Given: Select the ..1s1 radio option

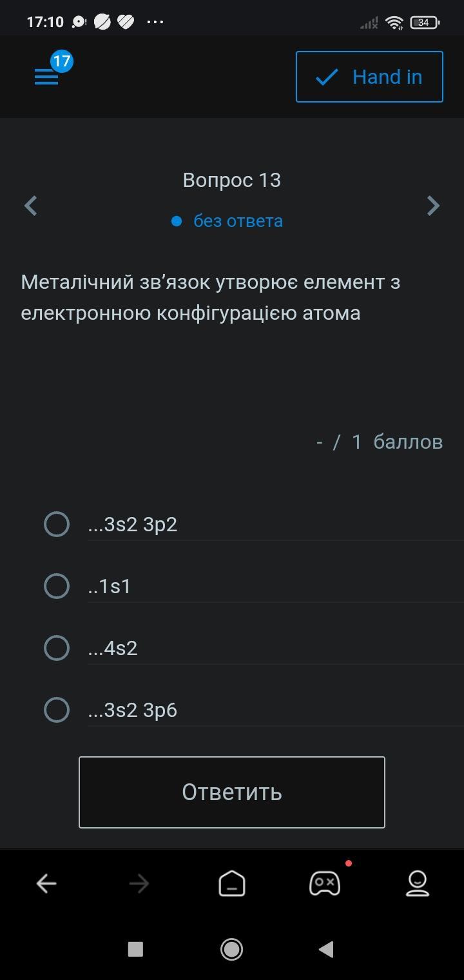Looking at the screenshot, I should [57, 586].
